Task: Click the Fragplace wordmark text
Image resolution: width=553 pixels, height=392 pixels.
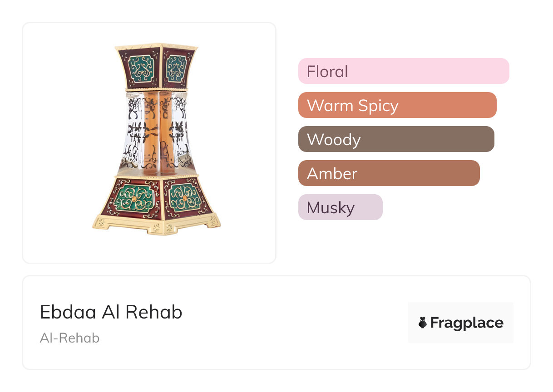Action: point(466,323)
